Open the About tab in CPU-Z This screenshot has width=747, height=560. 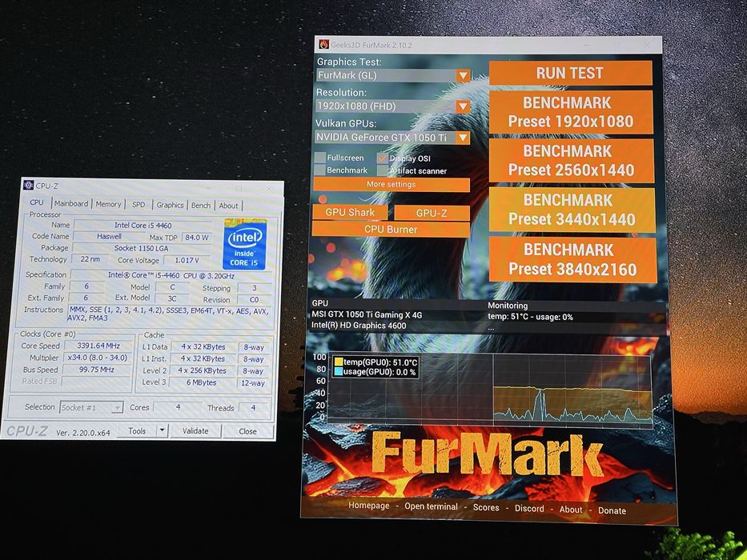[228, 206]
